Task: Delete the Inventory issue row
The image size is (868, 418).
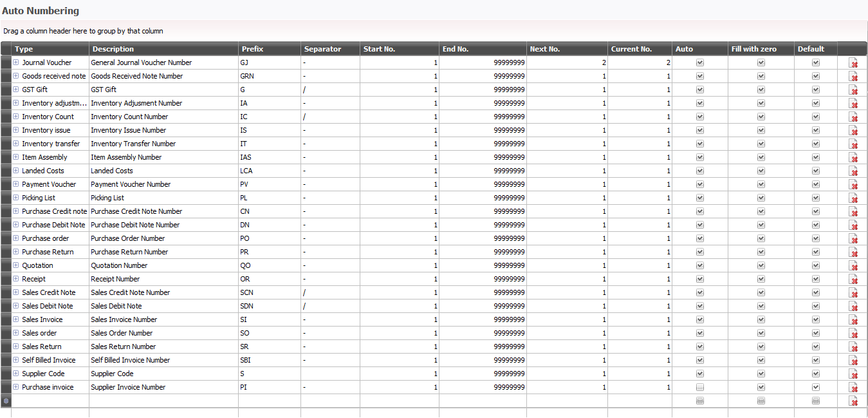Action: tap(854, 131)
